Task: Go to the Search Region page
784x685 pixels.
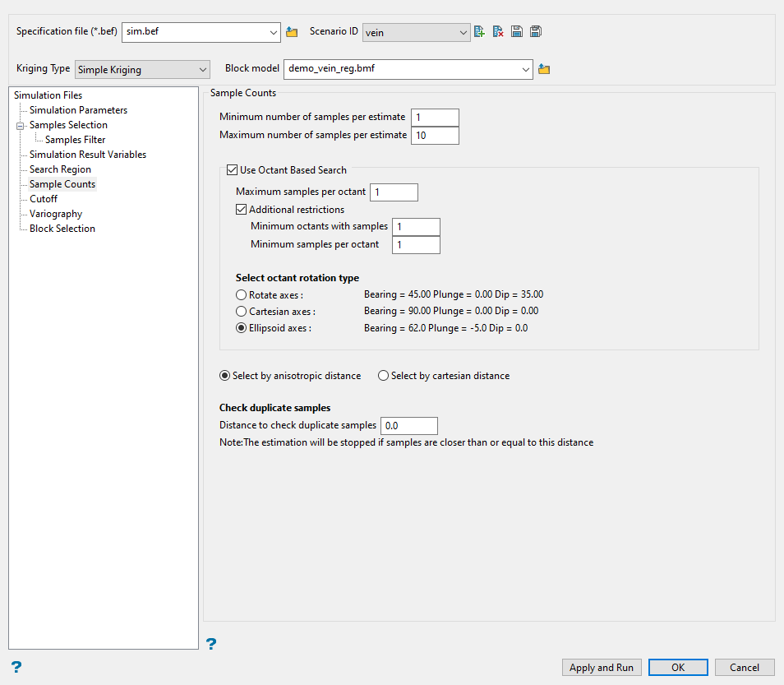Action: [60, 169]
